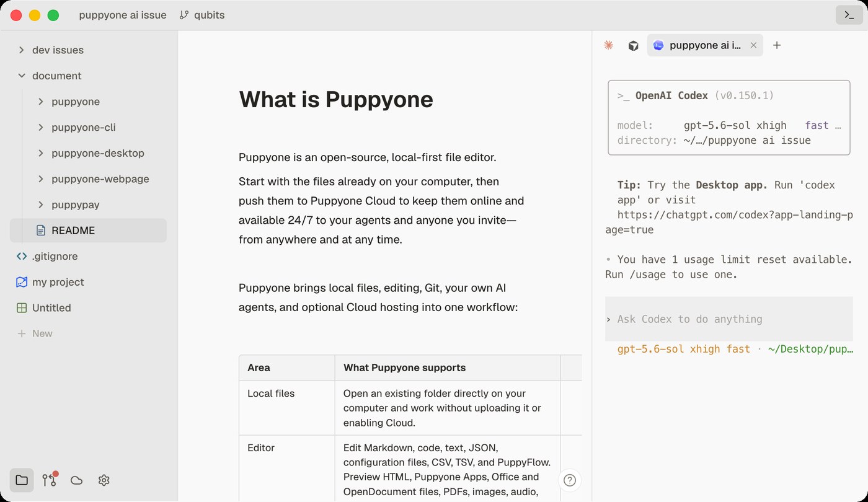This screenshot has width=868, height=502.
Task: Select the puppyone ai issue tab
Action: [705, 45]
